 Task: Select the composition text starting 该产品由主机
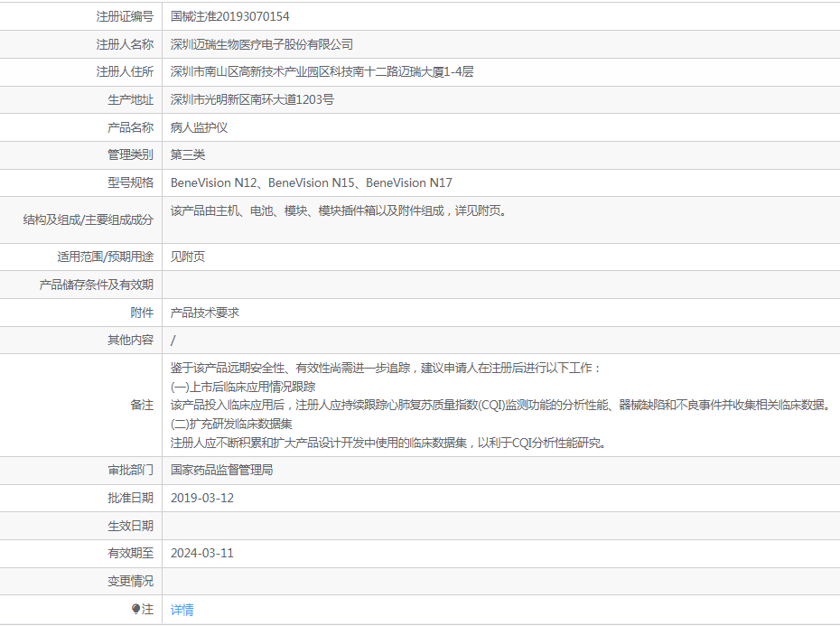coord(339,210)
